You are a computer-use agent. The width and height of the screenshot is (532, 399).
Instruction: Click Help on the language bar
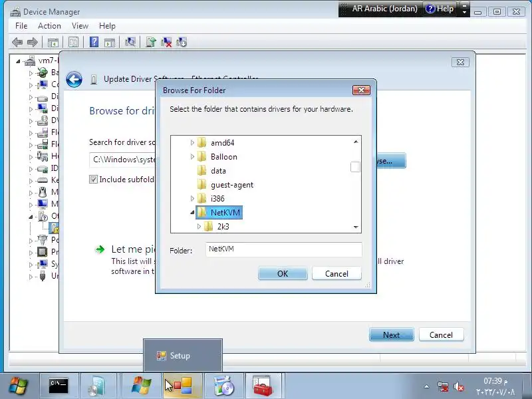coord(440,9)
